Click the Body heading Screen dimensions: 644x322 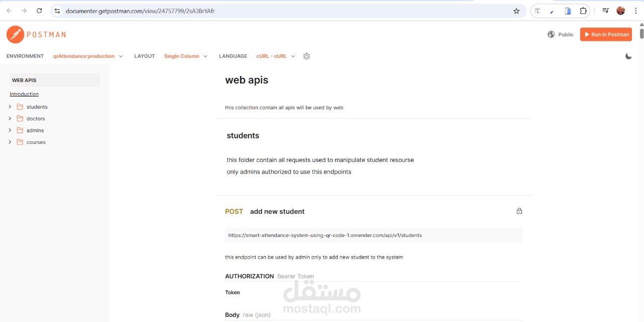tap(232, 315)
